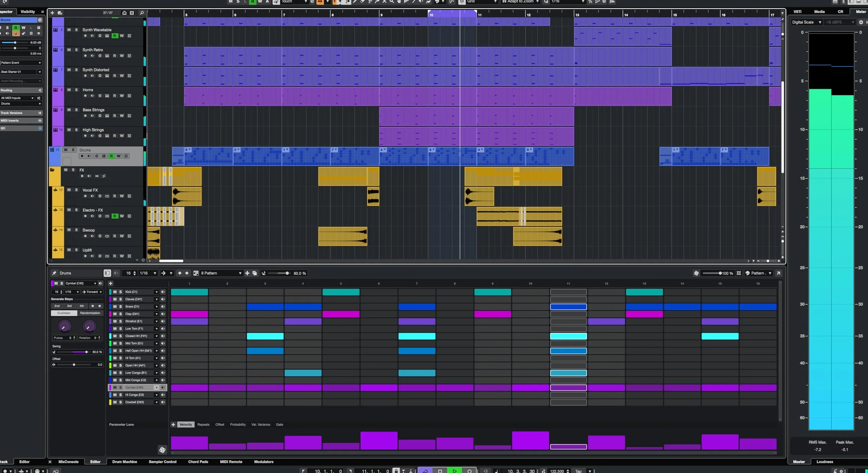Open the Loudness tab in meter panel

click(x=825, y=462)
